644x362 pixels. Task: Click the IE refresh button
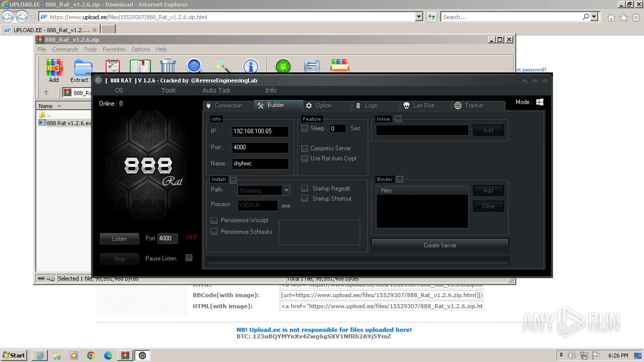coord(431,17)
